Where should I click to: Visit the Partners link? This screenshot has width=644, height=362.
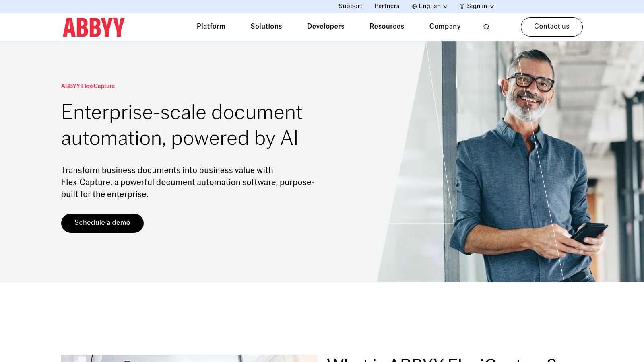point(387,6)
